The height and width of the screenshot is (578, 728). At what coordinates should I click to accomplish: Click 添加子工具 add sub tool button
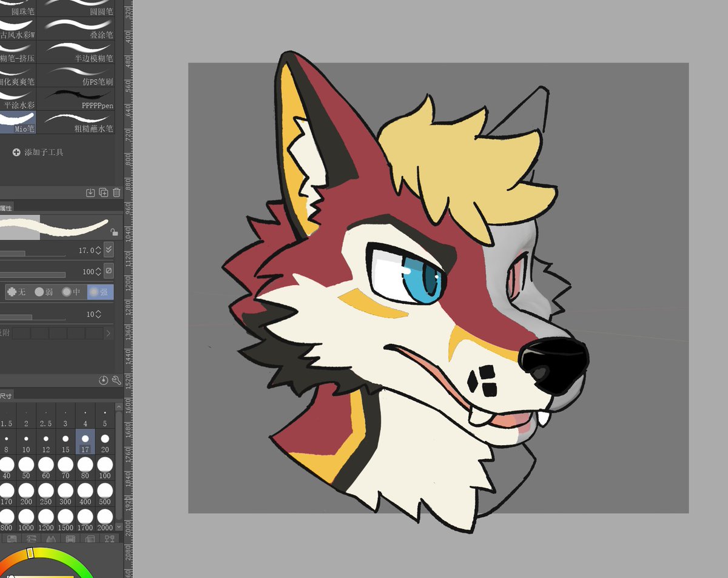[38, 152]
